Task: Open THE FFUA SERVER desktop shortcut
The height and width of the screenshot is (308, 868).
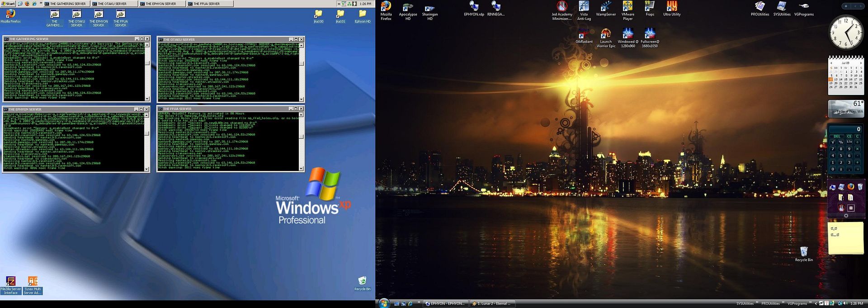Action: click(x=120, y=19)
